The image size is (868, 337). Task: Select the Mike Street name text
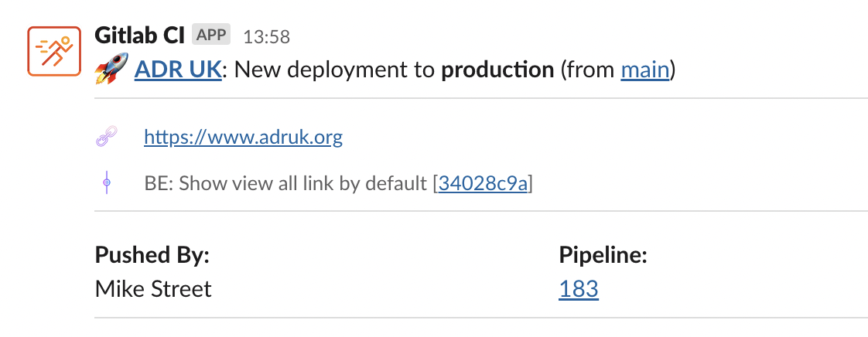152,289
